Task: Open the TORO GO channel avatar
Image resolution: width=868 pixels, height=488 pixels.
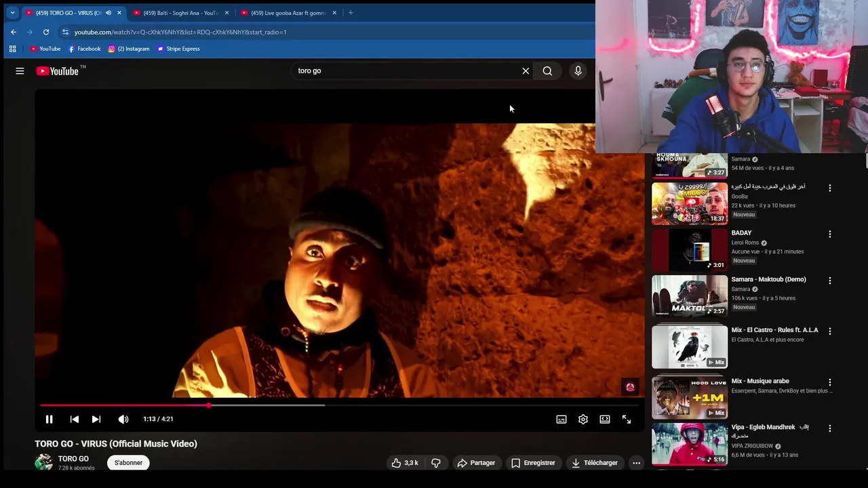Action: [44, 462]
